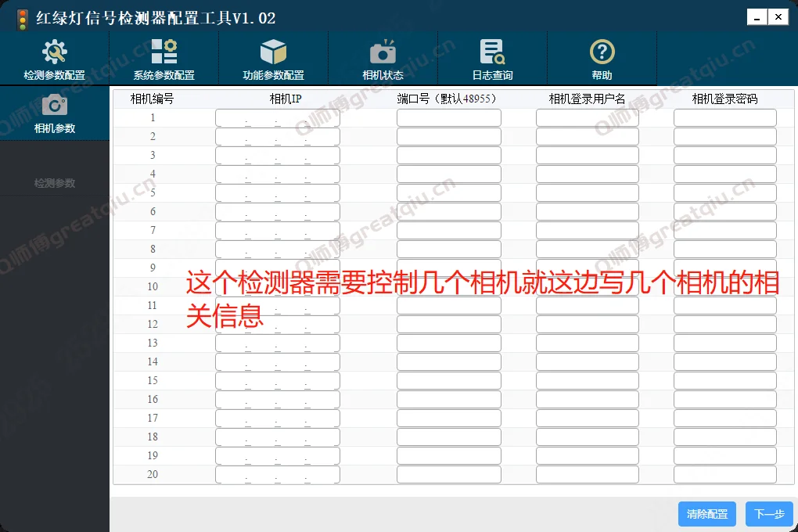The width and height of the screenshot is (798, 532).
Task: Click camera 1's 相机登录用户名 field
Action: (586, 117)
